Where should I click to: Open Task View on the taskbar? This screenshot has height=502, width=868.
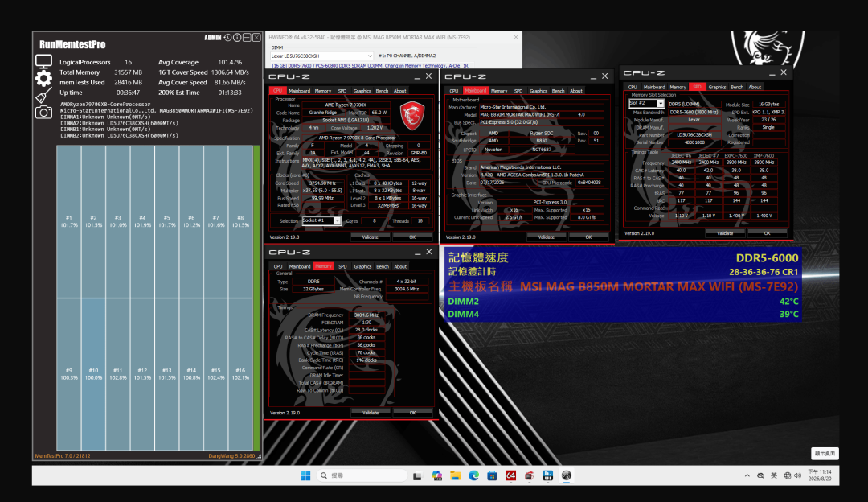pyautogui.click(x=417, y=475)
